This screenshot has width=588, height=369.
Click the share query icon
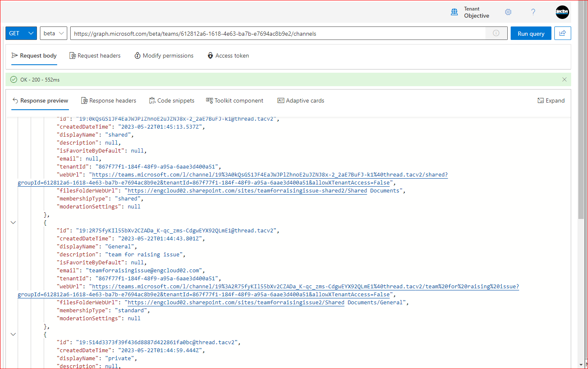click(x=562, y=33)
